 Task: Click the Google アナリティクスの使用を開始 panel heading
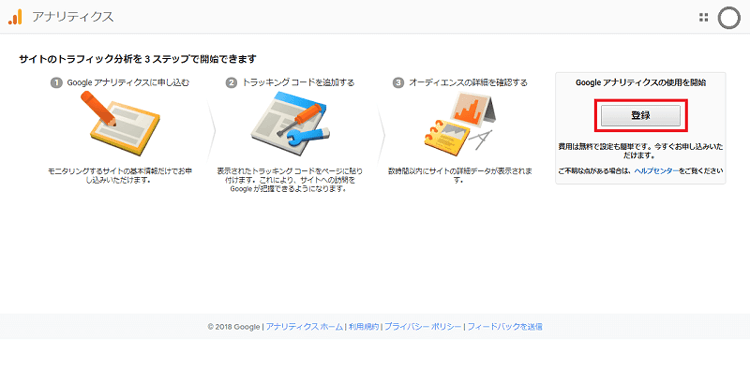[x=640, y=83]
